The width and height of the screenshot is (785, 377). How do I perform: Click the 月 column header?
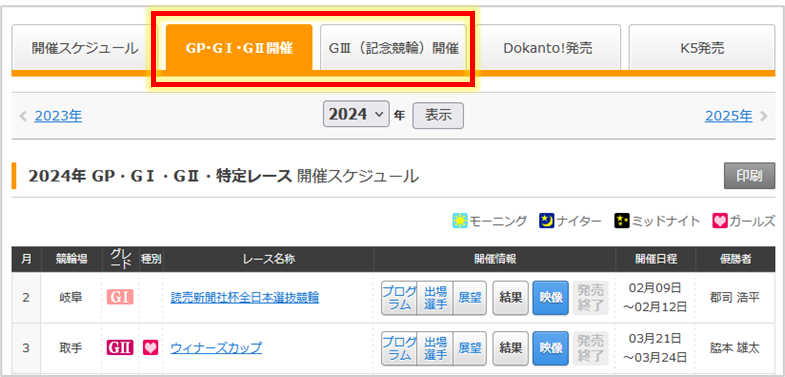click(x=26, y=259)
